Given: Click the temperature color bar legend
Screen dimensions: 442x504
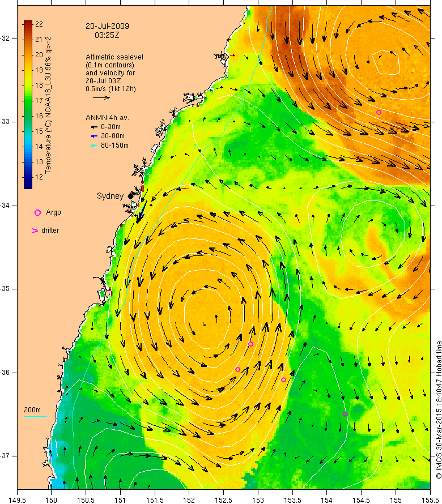Looking at the screenshot, I should coord(28,105).
